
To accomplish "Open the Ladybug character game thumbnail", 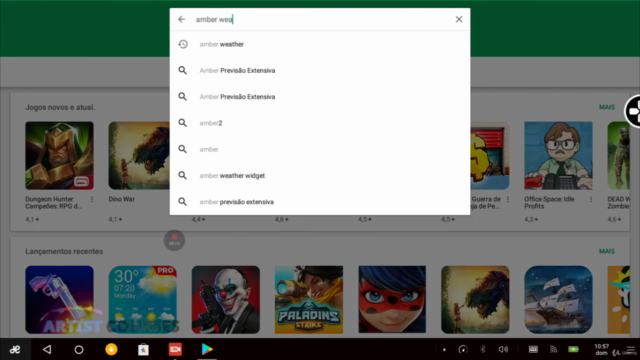I will [392, 300].
